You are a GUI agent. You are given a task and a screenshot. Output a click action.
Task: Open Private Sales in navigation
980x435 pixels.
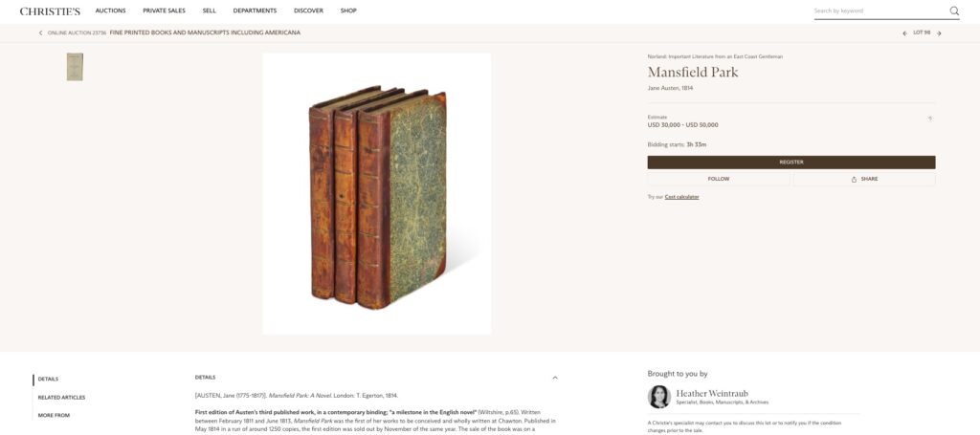pos(164,11)
